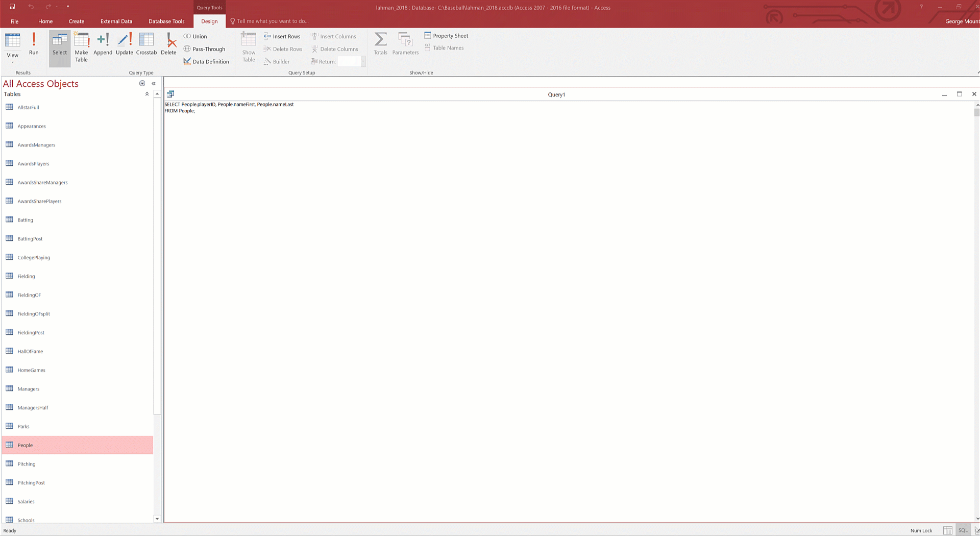Select the Pitching table

[x=78, y=464]
